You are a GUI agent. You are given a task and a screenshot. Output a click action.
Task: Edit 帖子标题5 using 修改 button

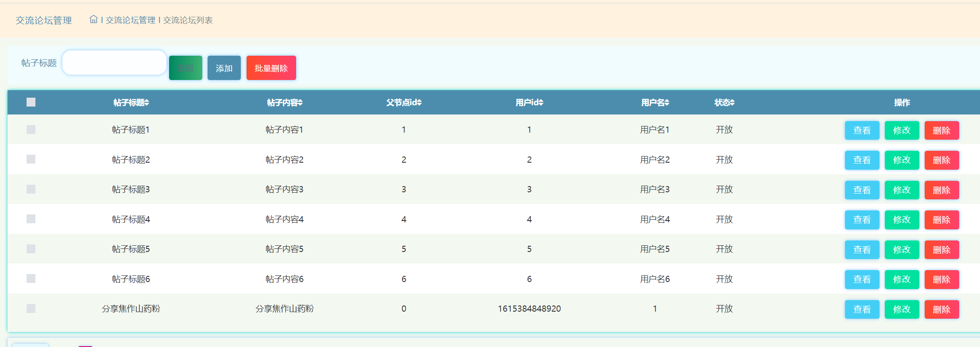pos(902,250)
